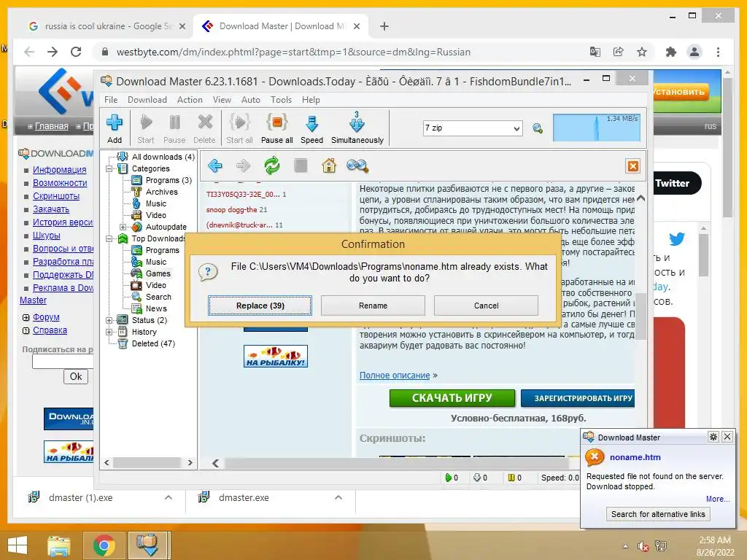Close the Download Master notification popup
This screenshot has height=560, width=747.
click(x=727, y=437)
